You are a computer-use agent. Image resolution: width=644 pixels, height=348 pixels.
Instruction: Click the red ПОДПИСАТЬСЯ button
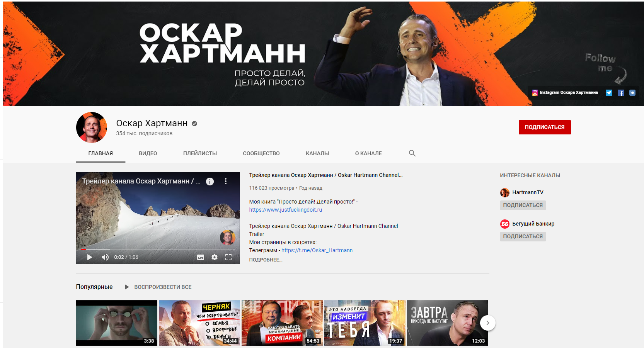(544, 127)
